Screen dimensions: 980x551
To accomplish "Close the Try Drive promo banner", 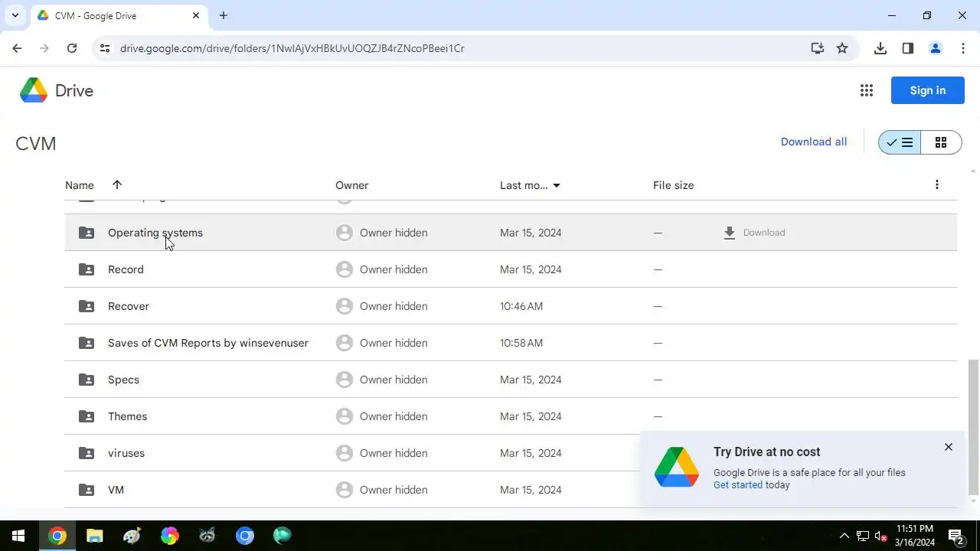I will (948, 447).
